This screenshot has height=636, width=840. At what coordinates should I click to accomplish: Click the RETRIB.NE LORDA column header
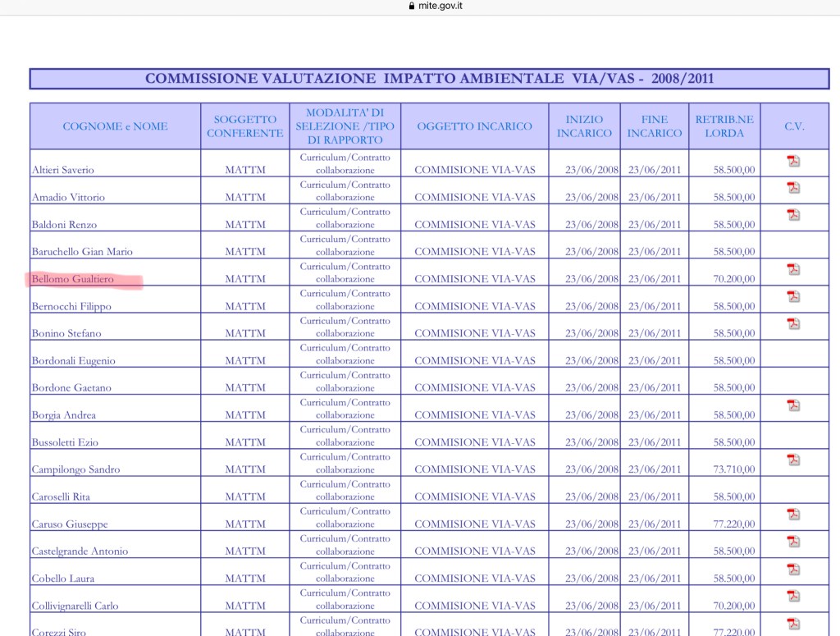tap(724, 126)
